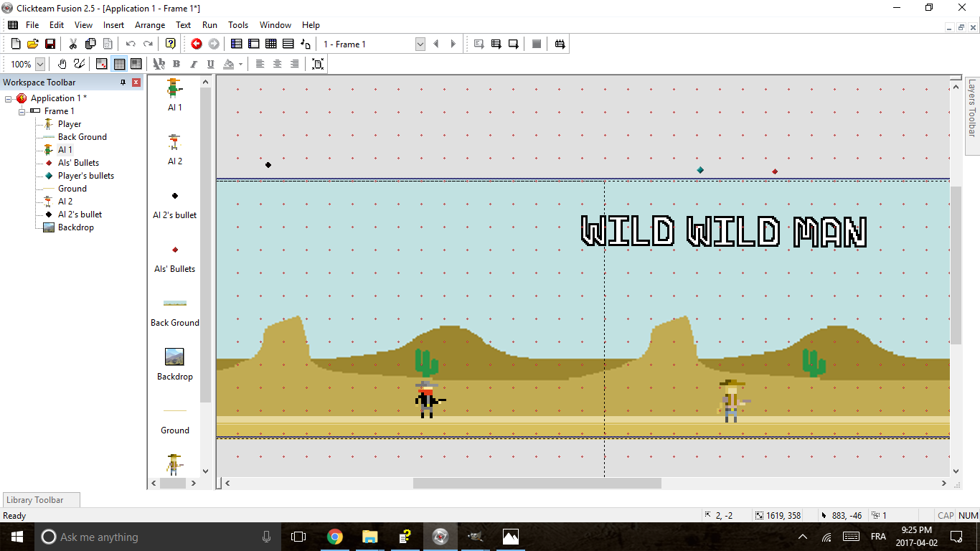The width and height of the screenshot is (980, 551).
Task: Switch to the Frame editor icon
Action: [254, 44]
